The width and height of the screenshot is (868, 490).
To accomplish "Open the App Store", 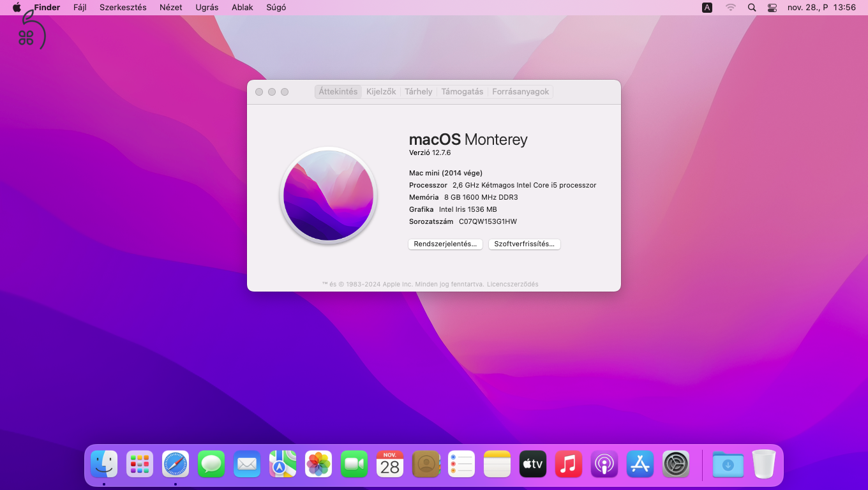I will [640, 464].
